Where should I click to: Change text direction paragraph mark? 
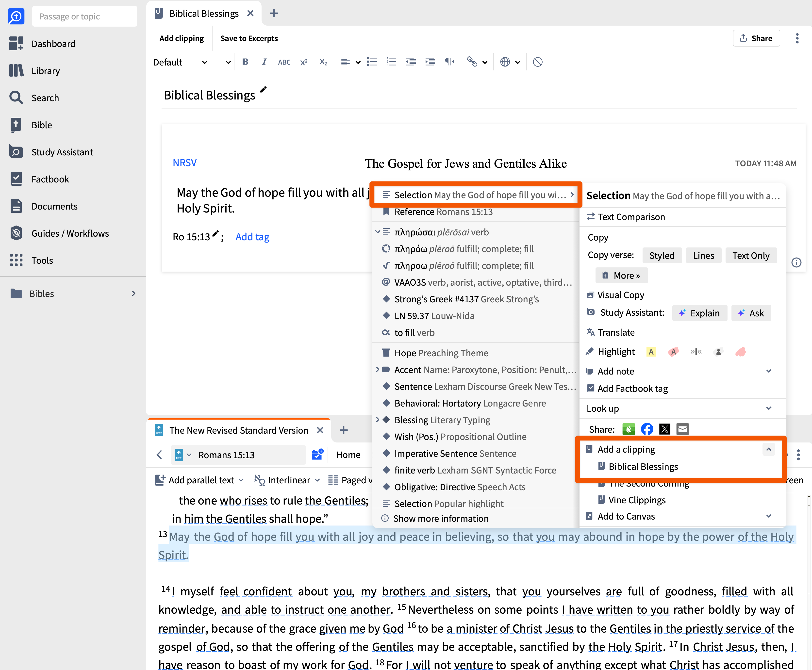click(450, 62)
